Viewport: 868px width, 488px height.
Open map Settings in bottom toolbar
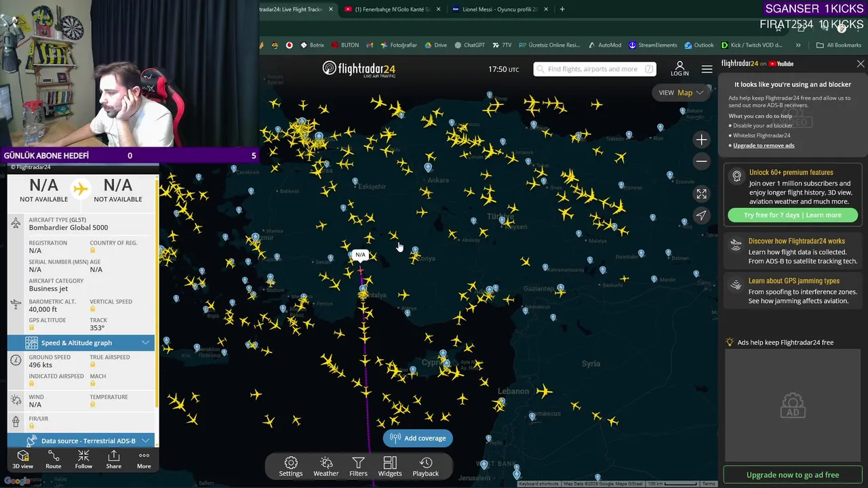click(291, 466)
